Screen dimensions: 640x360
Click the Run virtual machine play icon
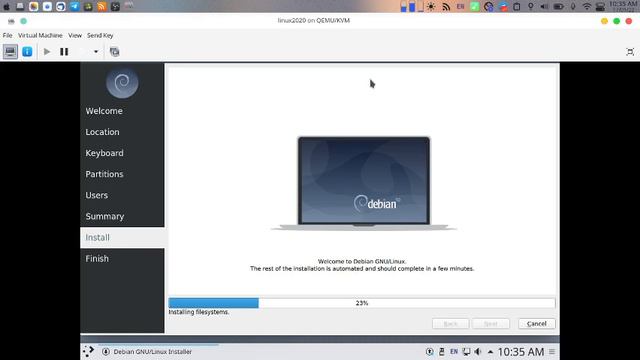coord(47,52)
